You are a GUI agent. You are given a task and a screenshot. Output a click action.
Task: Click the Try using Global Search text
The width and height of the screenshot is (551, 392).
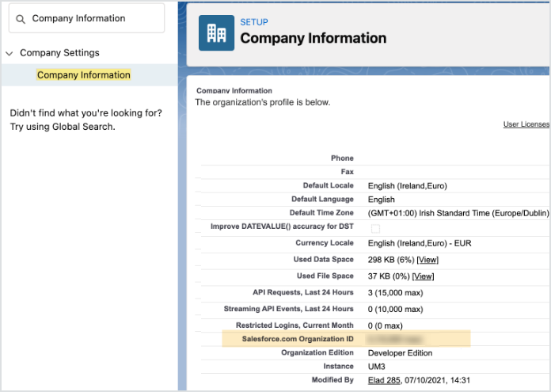[x=63, y=127]
